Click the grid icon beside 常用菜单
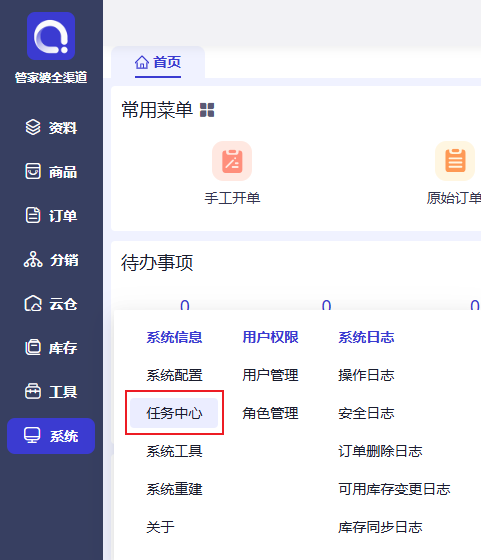This screenshot has width=481, height=560. point(207,110)
